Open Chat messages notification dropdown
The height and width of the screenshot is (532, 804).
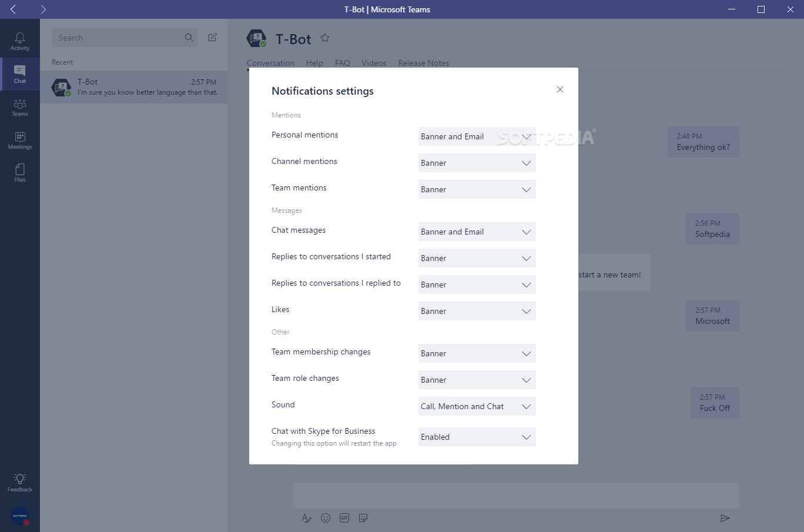(477, 232)
